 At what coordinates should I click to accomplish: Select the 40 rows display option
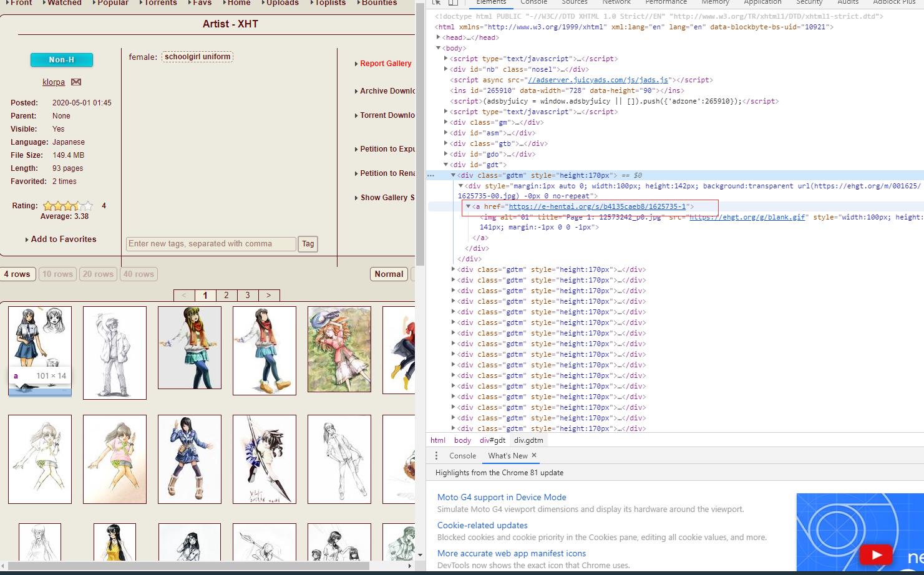[139, 274]
